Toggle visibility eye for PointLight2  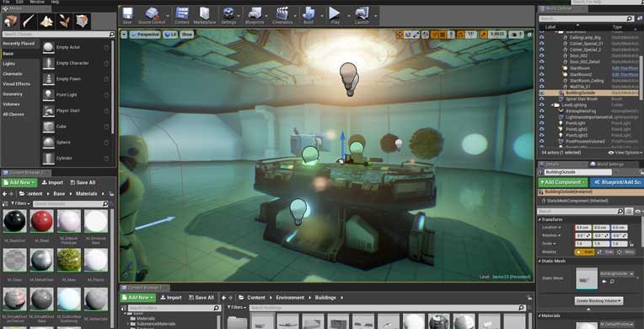[x=542, y=129]
